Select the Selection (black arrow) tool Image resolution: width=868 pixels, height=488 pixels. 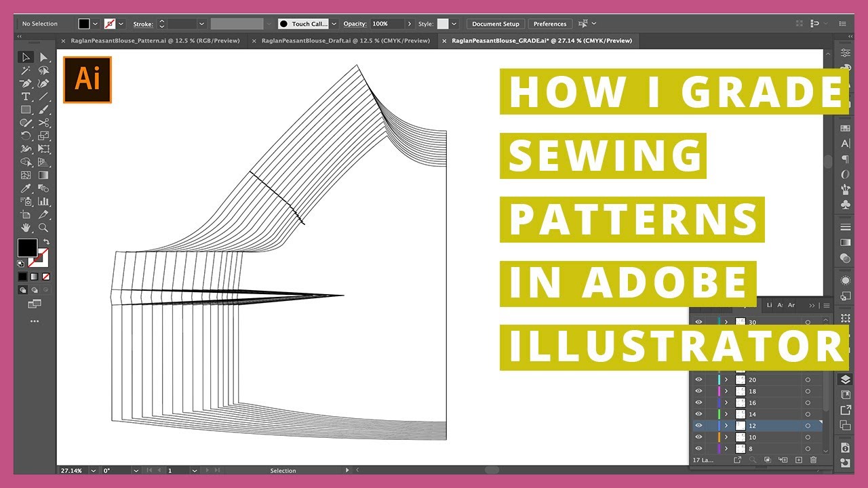click(x=26, y=58)
